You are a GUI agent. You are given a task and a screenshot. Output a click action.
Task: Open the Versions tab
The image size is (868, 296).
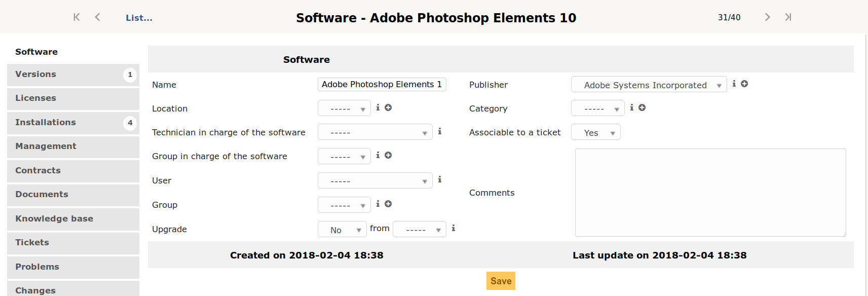tap(73, 75)
